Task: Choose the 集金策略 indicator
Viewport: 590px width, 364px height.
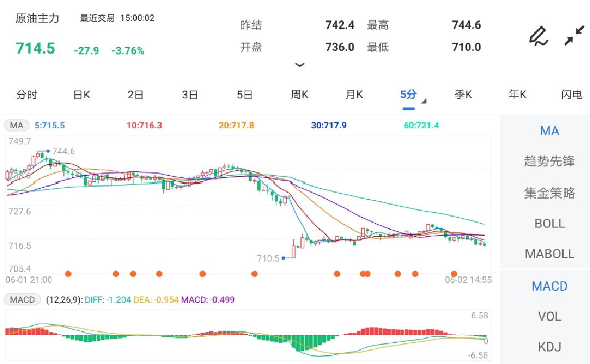Action: tap(549, 193)
